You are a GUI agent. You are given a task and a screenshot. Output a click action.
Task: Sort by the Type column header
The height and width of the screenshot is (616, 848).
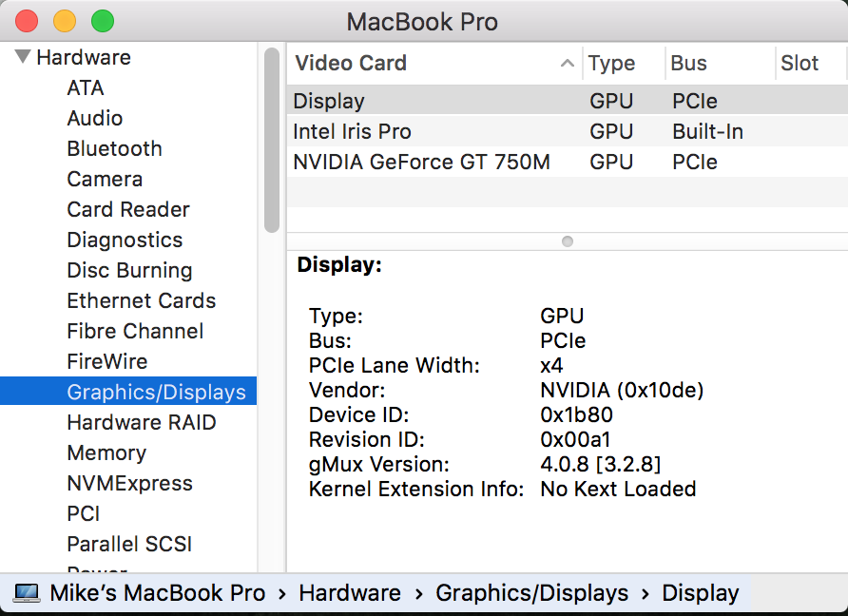click(x=611, y=63)
